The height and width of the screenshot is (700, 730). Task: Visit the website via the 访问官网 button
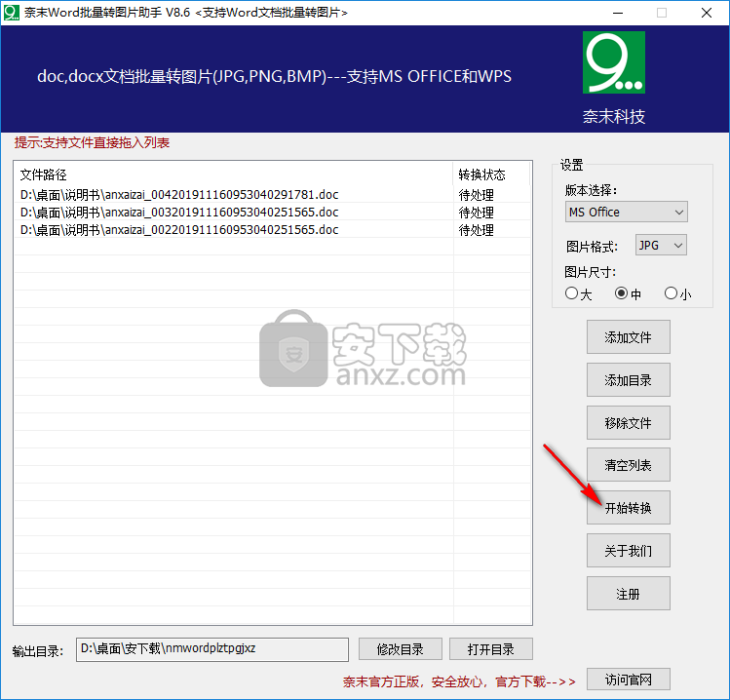point(628,680)
